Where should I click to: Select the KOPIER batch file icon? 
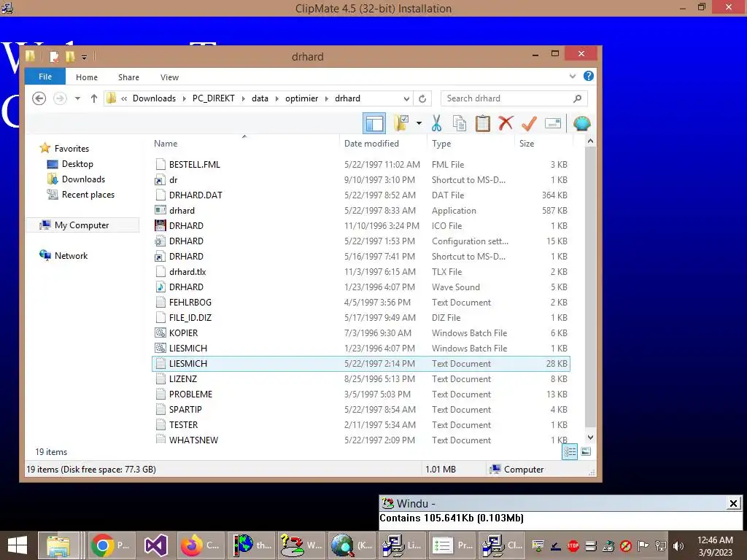pos(160,332)
